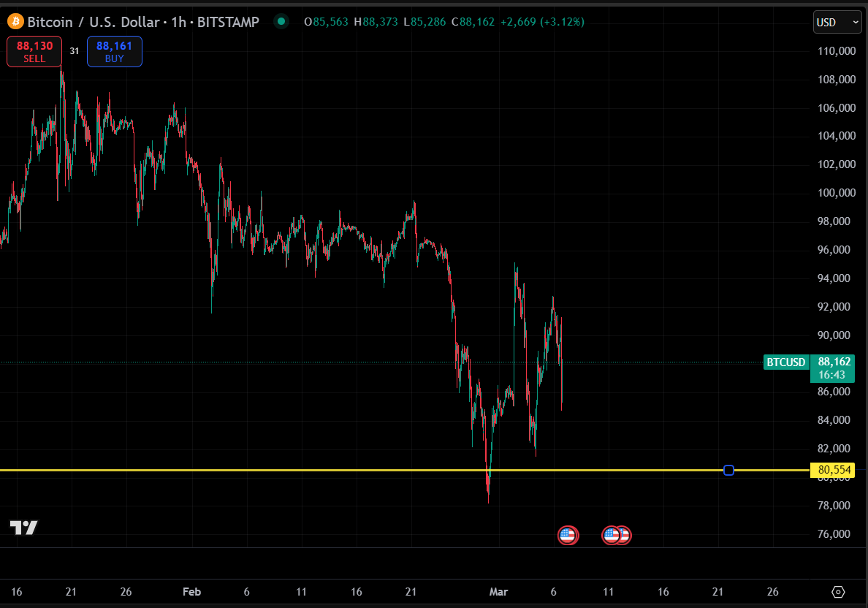Click the 88,130 SELL button
Screen dimensions: 868x608
(34, 51)
